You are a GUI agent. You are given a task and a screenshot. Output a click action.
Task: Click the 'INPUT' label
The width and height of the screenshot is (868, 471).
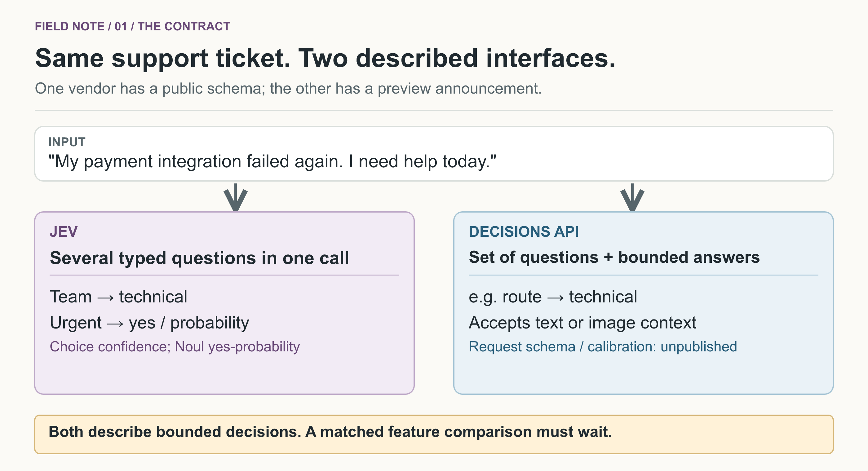[67, 142]
